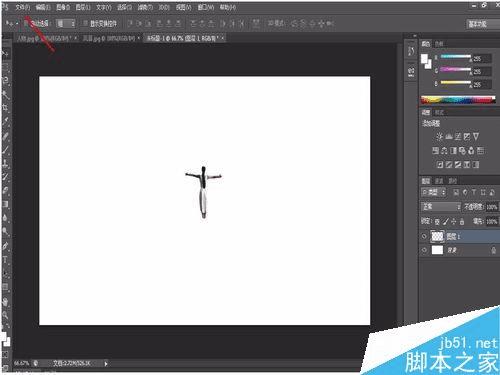This screenshot has height=375, width=500.
Task: Select the Brush tool
Action: click(x=5, y=150)
